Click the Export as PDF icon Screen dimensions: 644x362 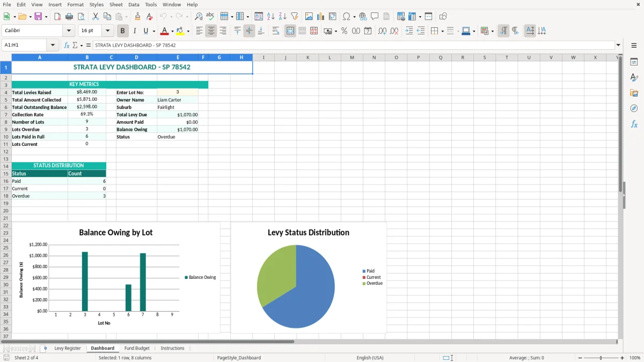(x=57, y=17)
